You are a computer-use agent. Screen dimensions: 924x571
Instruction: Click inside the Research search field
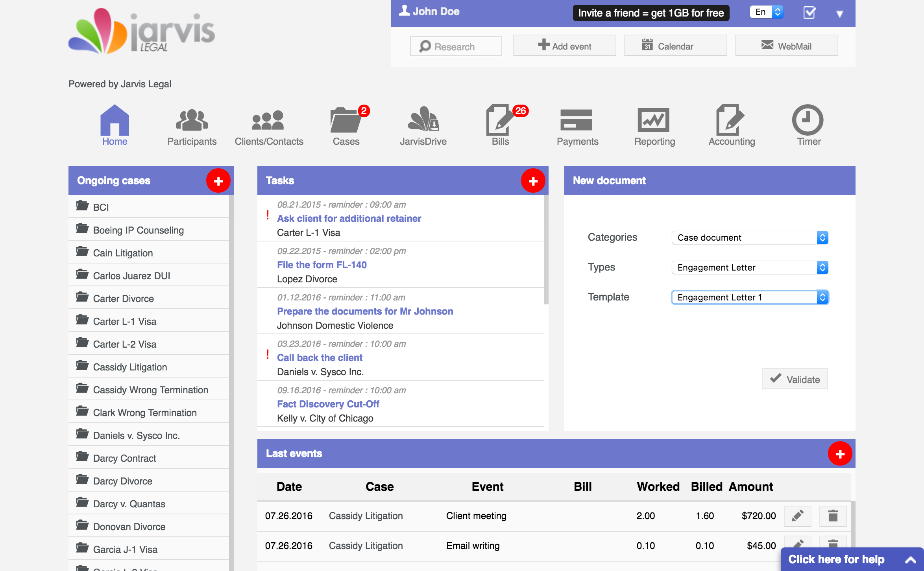456,46
